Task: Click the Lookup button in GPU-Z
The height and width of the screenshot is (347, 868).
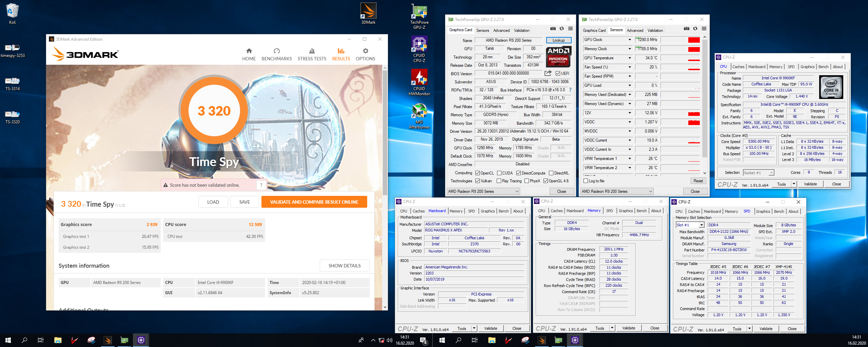Action: click(x=558, y=40)
